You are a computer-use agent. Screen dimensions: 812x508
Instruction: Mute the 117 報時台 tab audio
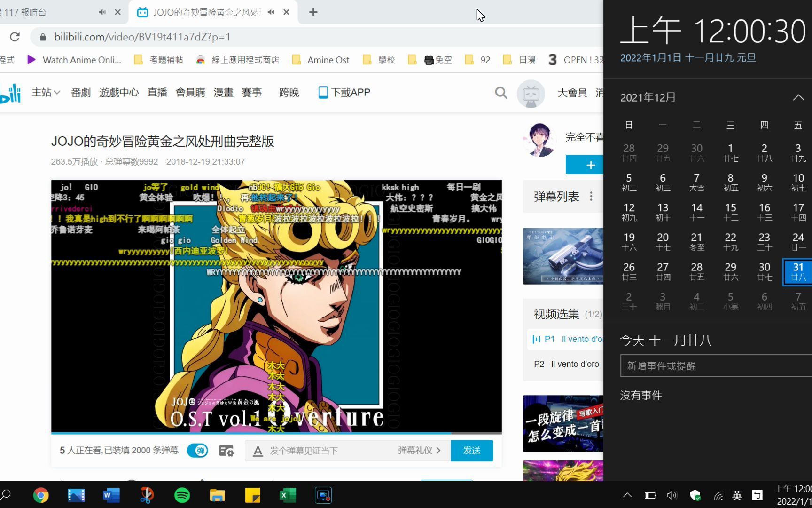(x=102, y=12)
